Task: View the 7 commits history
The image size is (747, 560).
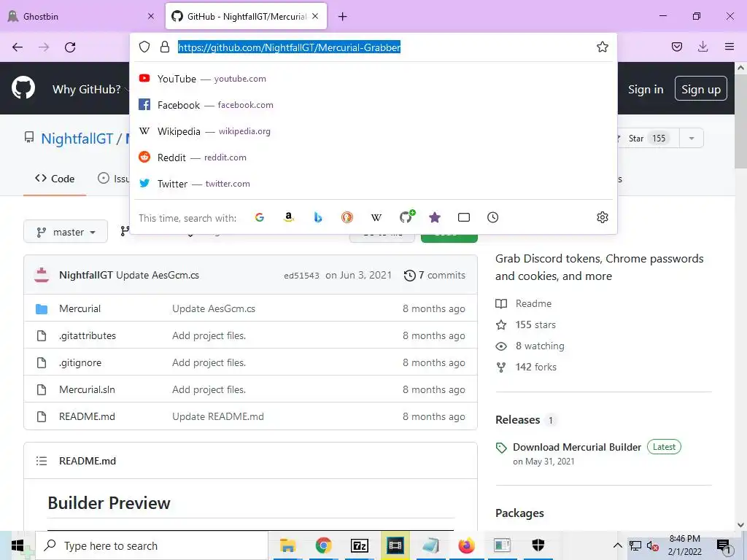Action: [435, 275]
